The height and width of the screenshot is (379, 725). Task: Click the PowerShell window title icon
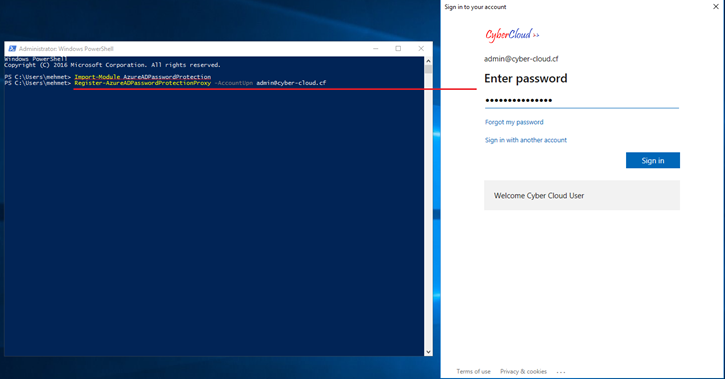pos(12,49)
